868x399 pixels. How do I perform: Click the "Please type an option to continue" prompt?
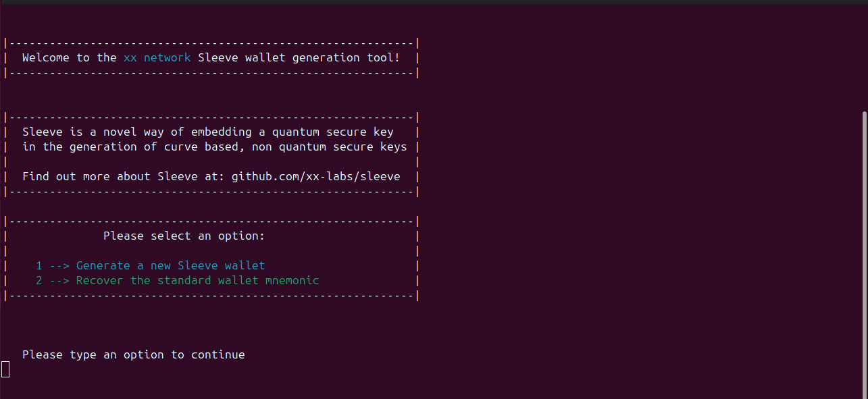[134, 355]
